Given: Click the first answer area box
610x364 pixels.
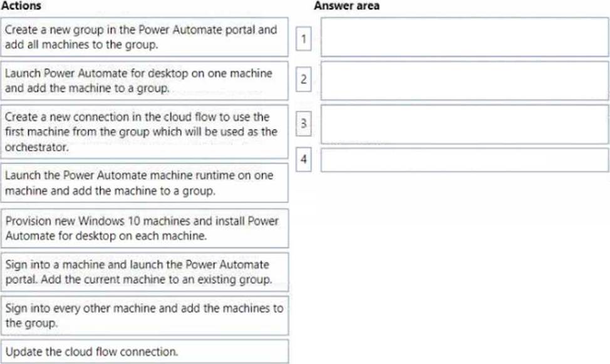Looking at the screenshot, I should [x=465, y=38].
